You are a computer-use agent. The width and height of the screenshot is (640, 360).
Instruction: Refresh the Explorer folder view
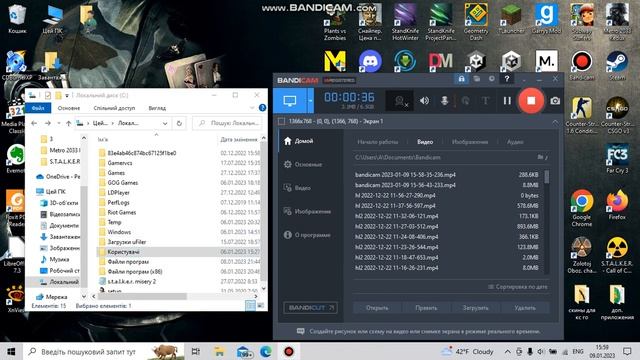pyautogui.click(x=179, y=123)
